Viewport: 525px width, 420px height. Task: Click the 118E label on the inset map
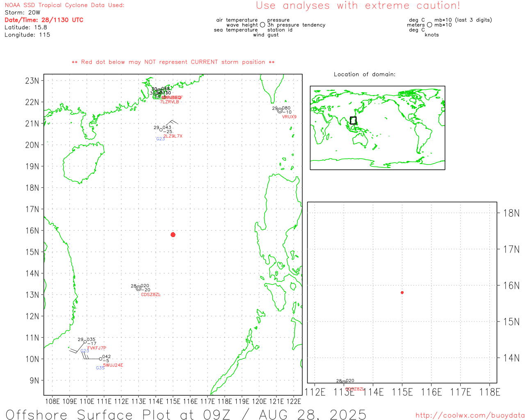point(490,392)
